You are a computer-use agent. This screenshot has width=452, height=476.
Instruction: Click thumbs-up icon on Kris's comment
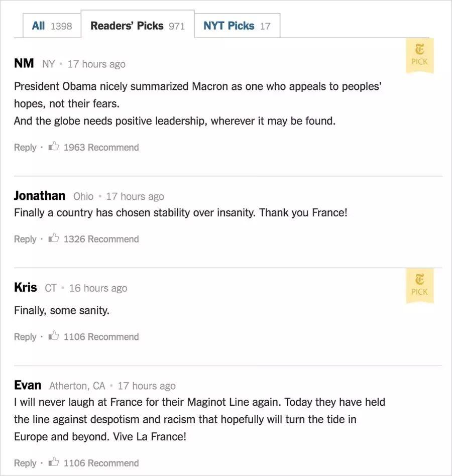54,336
